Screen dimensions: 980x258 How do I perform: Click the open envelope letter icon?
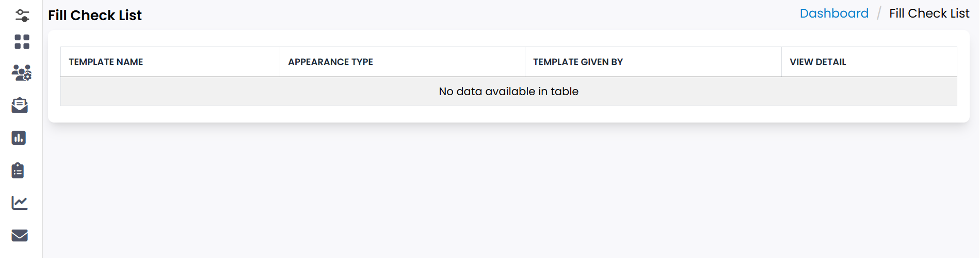pos(20,105)
